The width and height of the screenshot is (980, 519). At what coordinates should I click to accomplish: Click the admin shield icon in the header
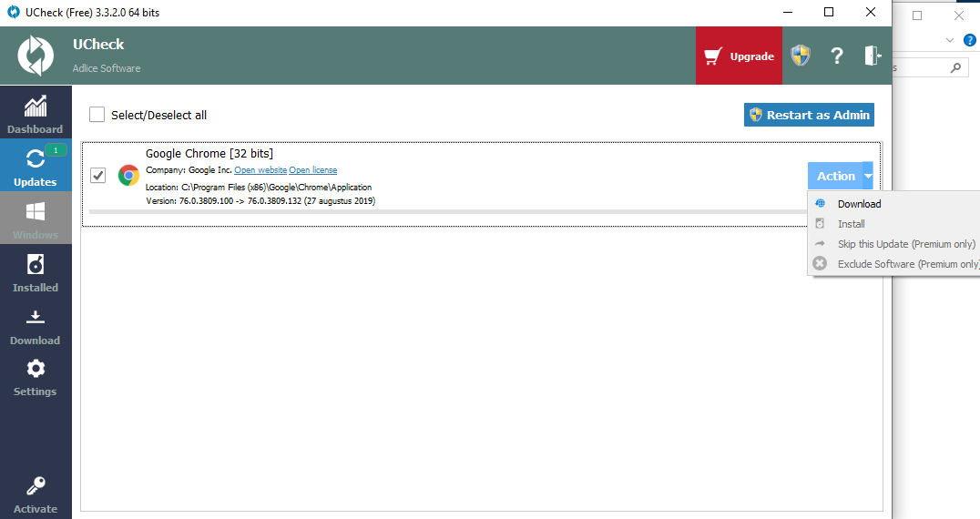coord(801,56)
